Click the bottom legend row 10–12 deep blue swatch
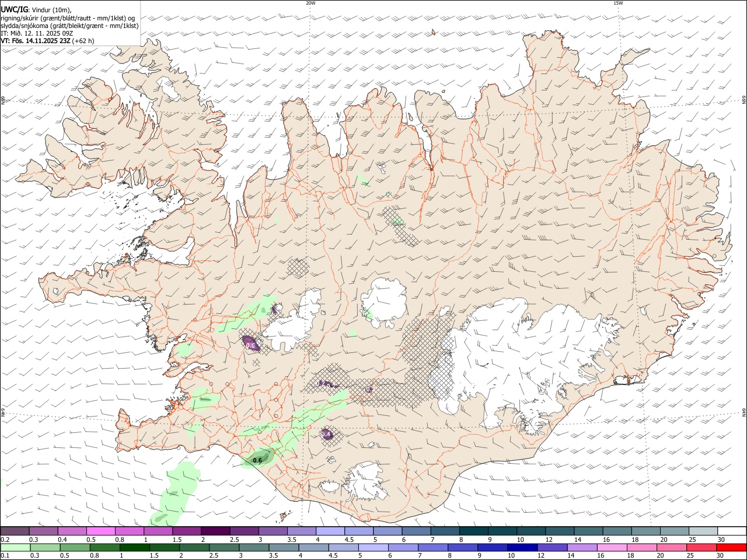 (x=522, y=548)
